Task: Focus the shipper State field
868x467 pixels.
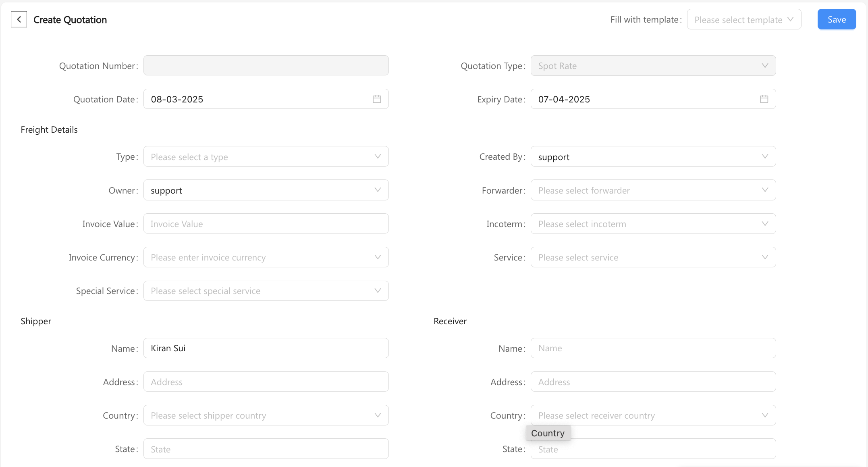Action: coord(266,449)
